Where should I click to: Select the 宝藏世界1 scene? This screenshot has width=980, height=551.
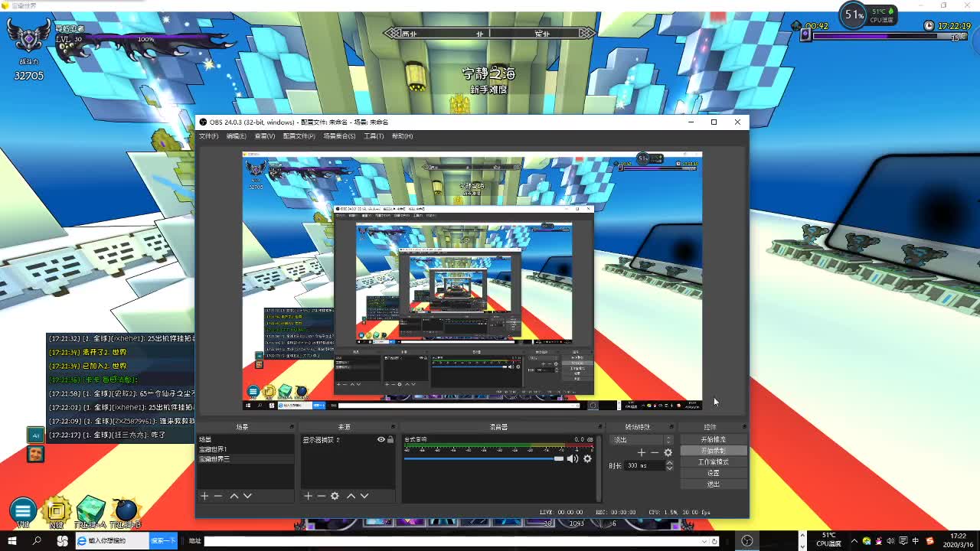tap(246, 449)
